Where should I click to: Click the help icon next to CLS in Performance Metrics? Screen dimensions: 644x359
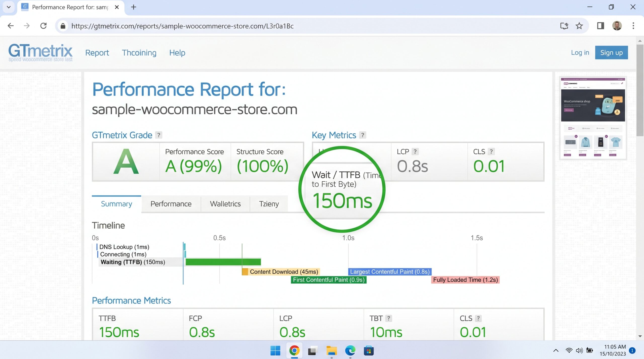coord(478,318)
